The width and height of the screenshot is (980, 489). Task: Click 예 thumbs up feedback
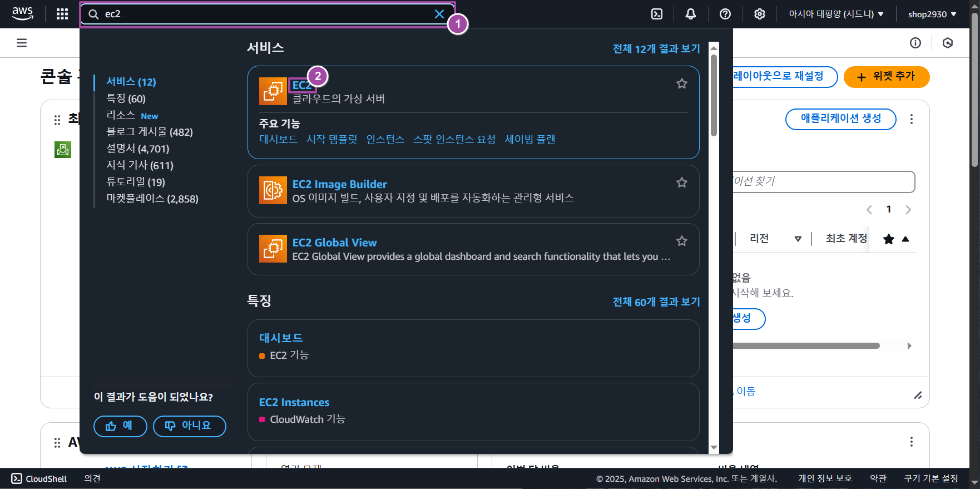(x=120, y=426)
